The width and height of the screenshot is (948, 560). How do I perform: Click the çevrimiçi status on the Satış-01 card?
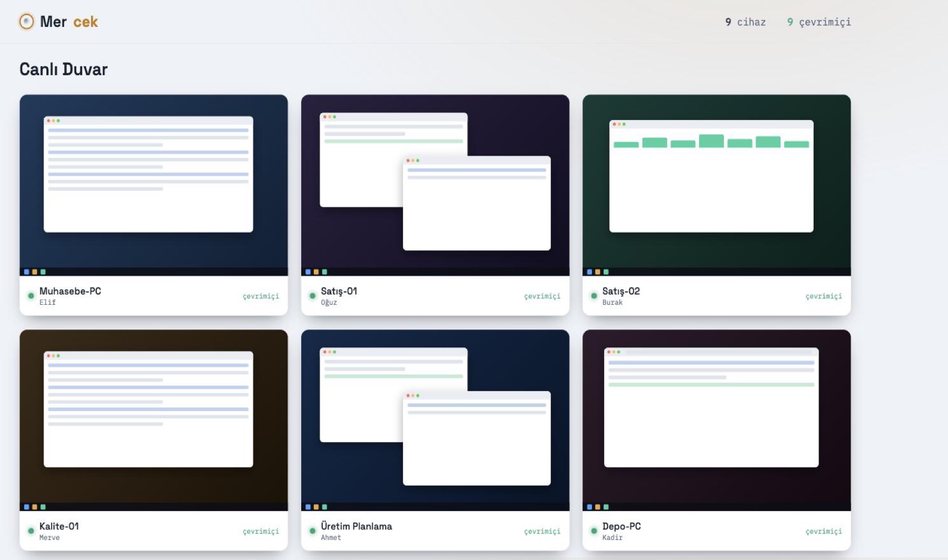point(542,296)
